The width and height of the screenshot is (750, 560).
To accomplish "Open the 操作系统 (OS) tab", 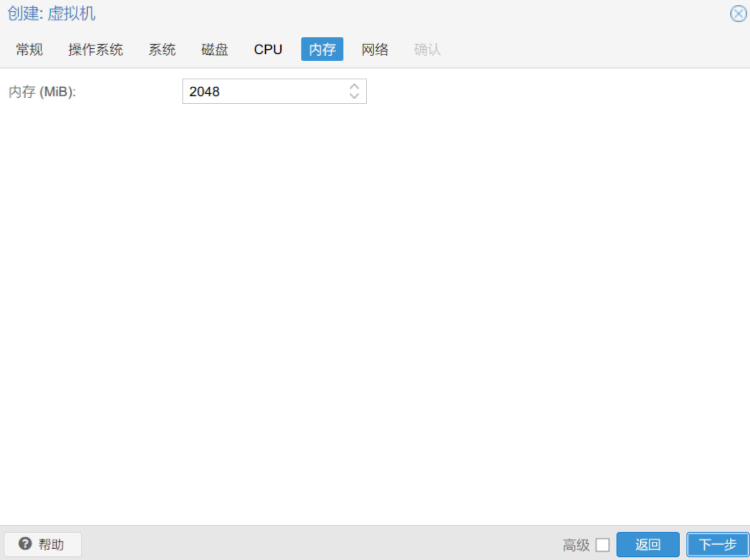I will (x=95, y=49).
